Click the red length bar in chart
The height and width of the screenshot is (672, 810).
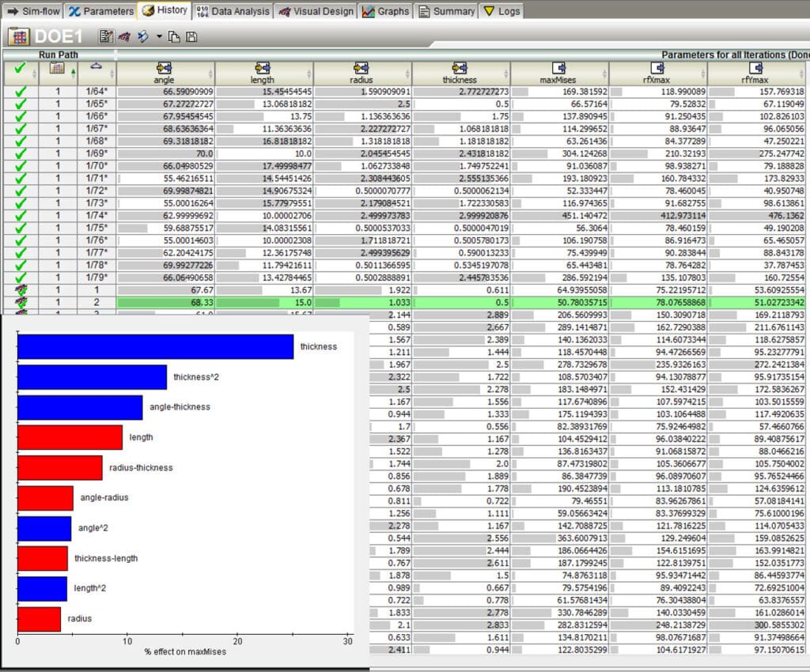pos(70,438)
